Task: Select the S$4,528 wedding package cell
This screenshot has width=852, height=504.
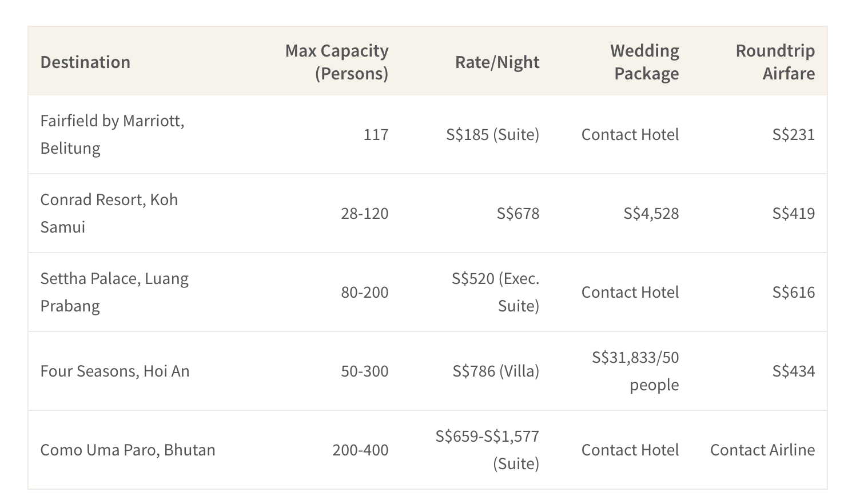Action: (x=651, y=213)
